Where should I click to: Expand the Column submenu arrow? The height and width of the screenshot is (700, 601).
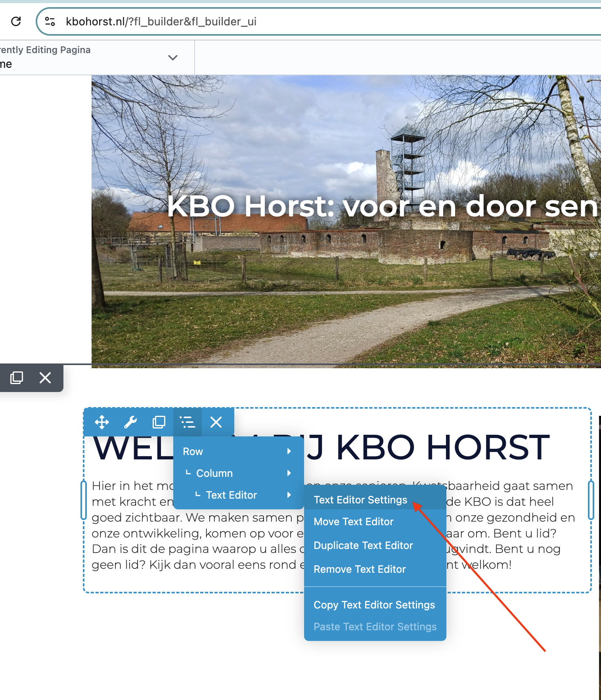point(289,473)
